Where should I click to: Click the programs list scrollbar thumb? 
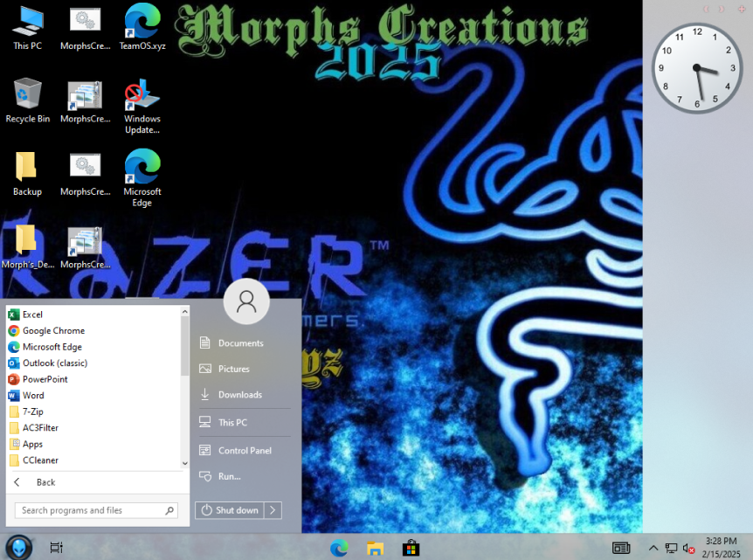click(185, 346)
